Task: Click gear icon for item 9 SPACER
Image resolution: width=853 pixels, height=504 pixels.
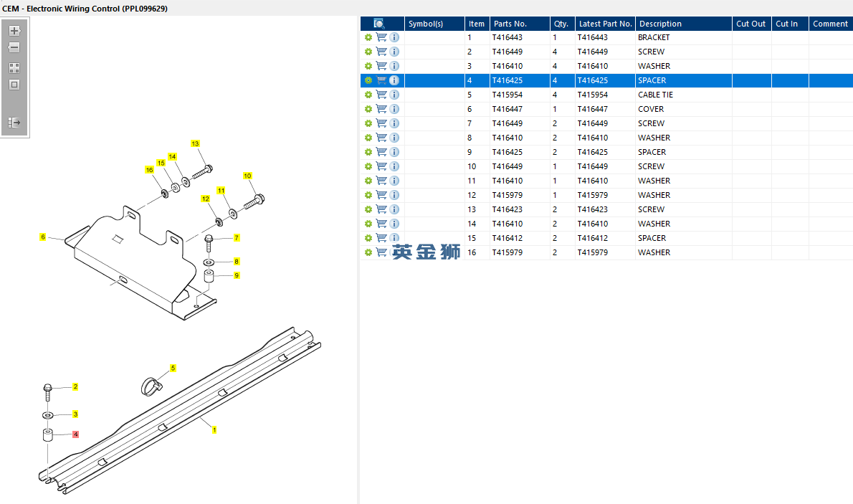Action: pos(368,152)
